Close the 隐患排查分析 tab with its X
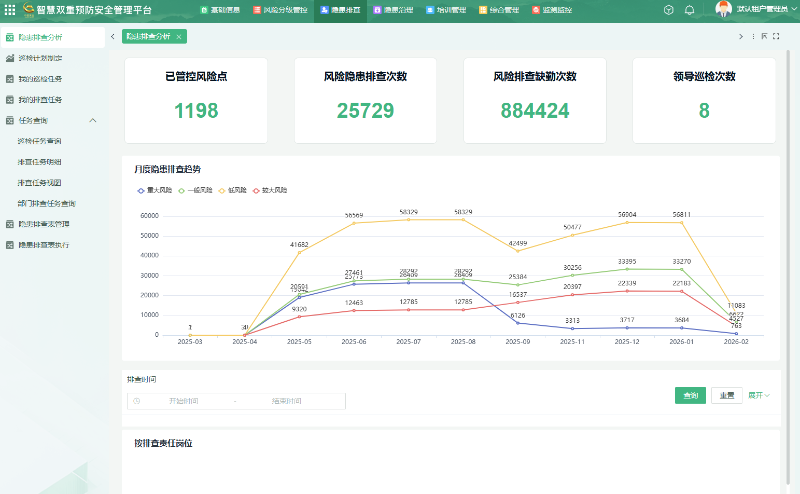The width and height of the screenshot is (800, 494). pos(179,37)
